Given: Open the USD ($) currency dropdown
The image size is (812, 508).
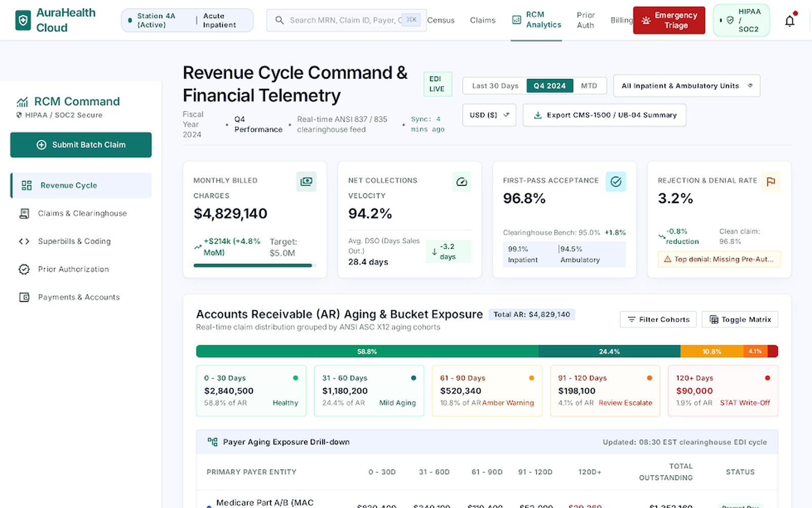Looking at the screenshot, I should [x=489, y=115].
